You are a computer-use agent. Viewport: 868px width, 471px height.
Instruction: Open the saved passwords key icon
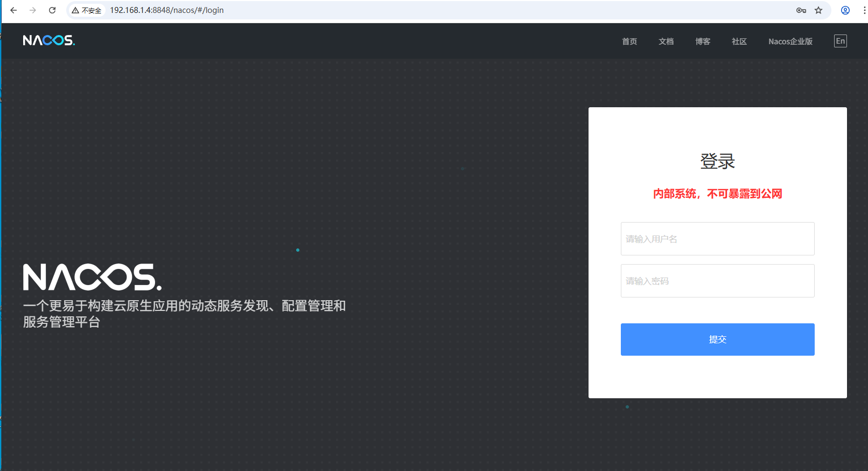pos(801,10)
